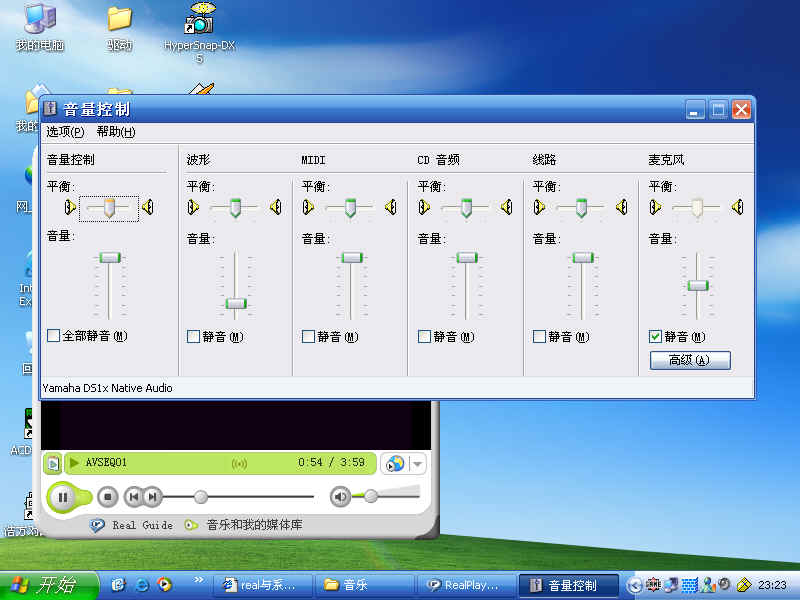Open the 帮助(H) menu
Image resolution: width=800 pixels, height=600 pixels.
[x=116, y=132]
